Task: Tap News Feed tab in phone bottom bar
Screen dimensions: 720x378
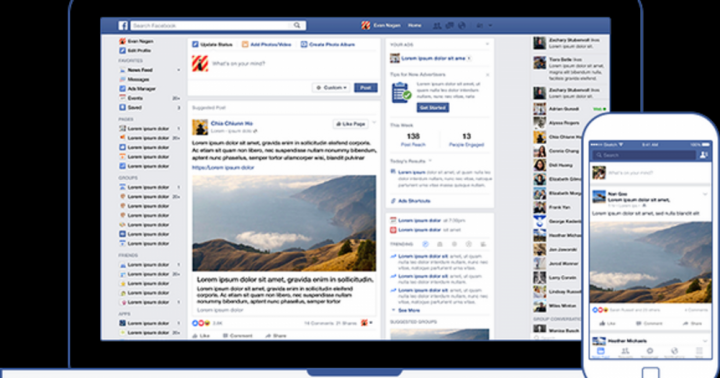Action: click(x=601, y=352)
